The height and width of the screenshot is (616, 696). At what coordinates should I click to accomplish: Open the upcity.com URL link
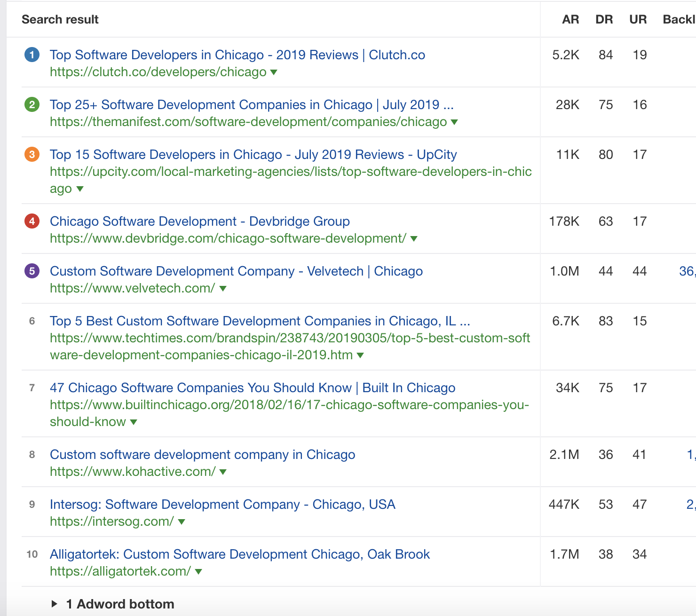tap(291, 180)
